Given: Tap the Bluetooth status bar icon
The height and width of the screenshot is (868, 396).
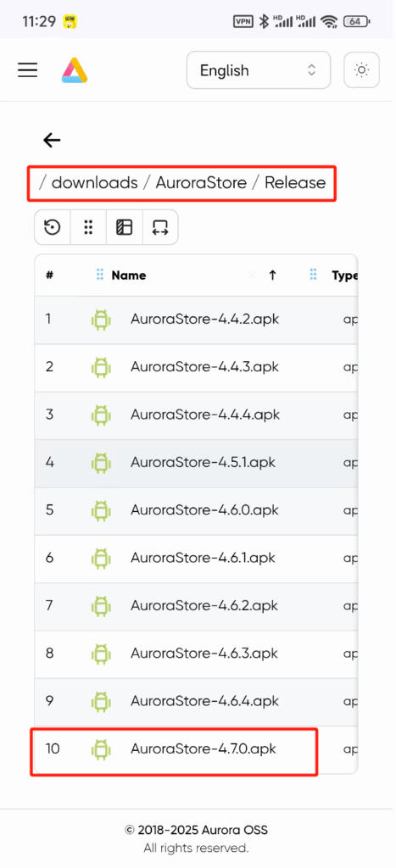Looking at the screenshot, I should click(x=265, y=21).
